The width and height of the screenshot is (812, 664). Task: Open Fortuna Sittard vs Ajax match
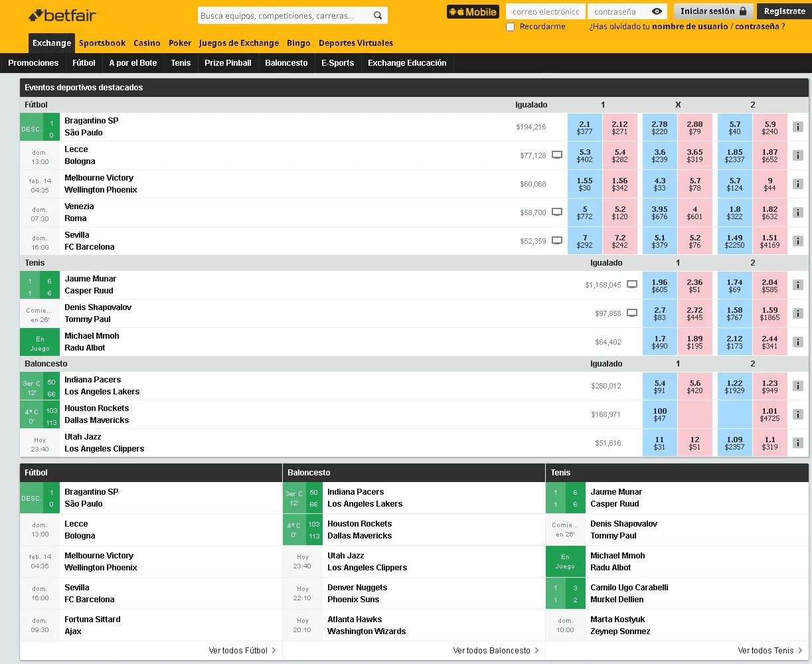point(151,625)
